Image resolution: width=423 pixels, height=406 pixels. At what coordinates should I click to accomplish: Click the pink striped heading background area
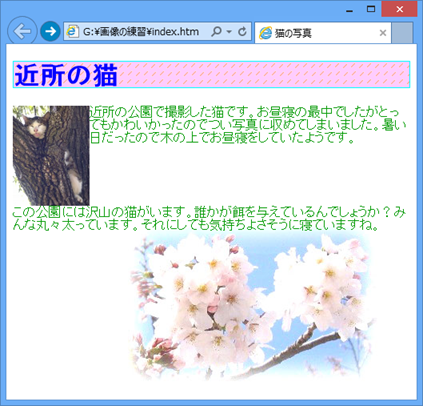pos(263,75)
